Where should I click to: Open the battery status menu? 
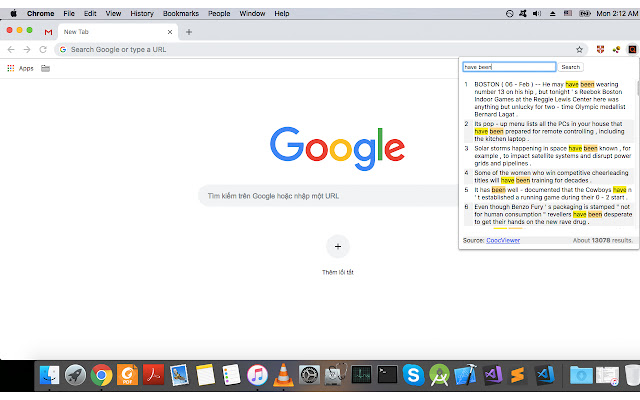[x=584, y=13]
